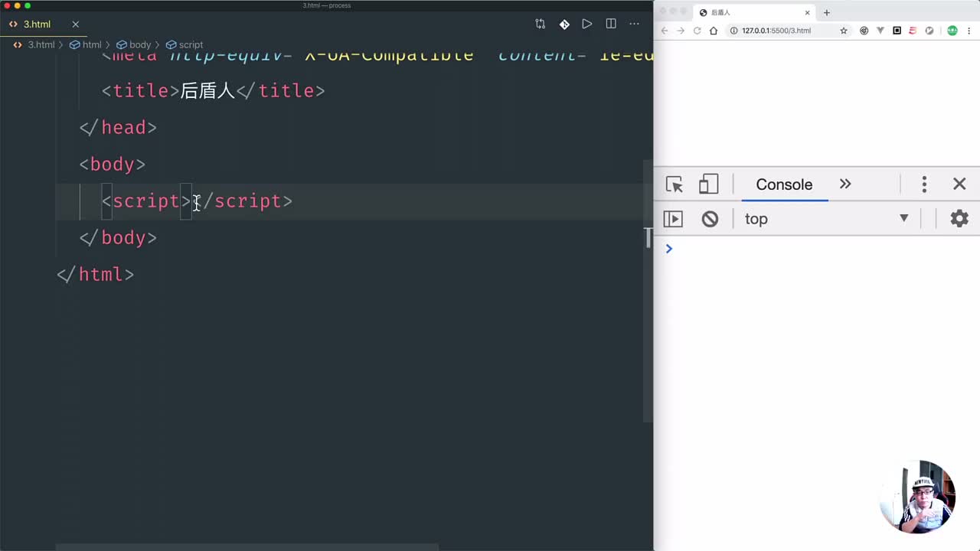
Task: Open body breadcrumb segment
Action: (x=140, y=44)
